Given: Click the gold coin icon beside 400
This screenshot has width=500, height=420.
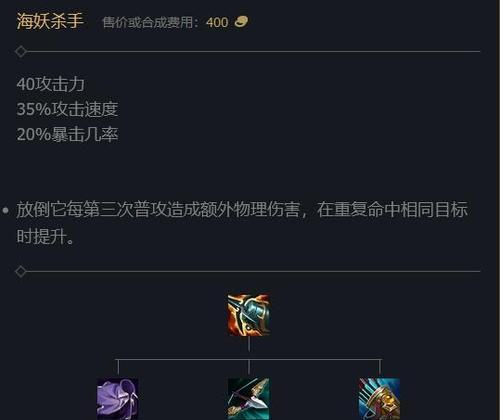Looking at the screenshot, I should (x=241, y=22).
